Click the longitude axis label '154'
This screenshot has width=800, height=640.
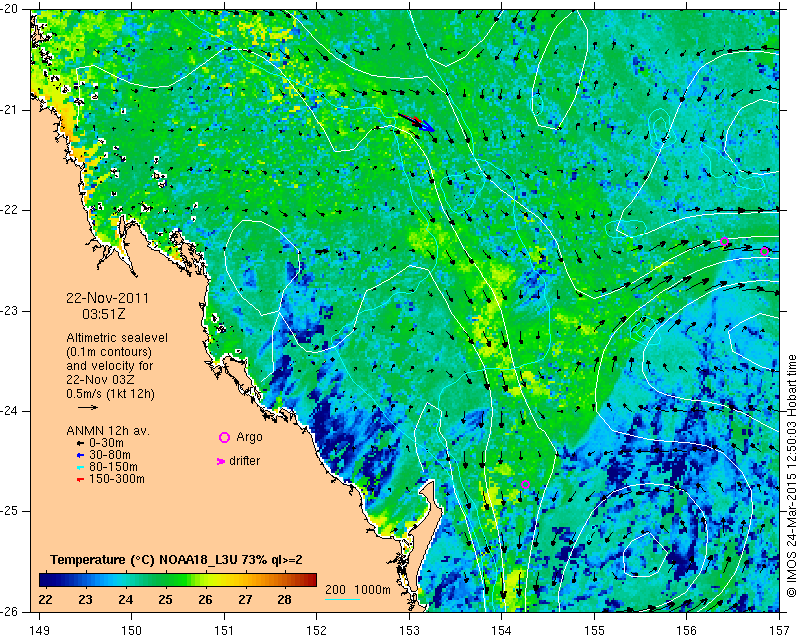pyautogui.click(x=502, y=631)
